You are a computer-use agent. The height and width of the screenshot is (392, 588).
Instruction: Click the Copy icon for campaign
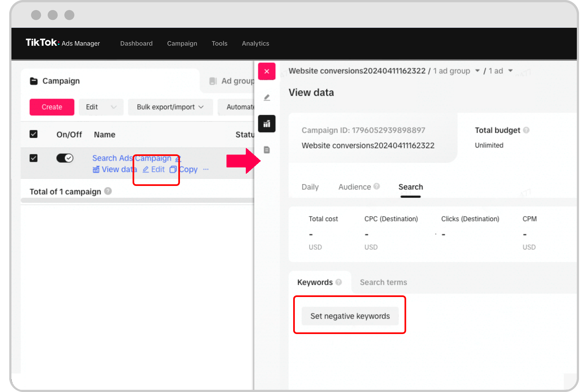pyautogui.click(x=173, y=169)
